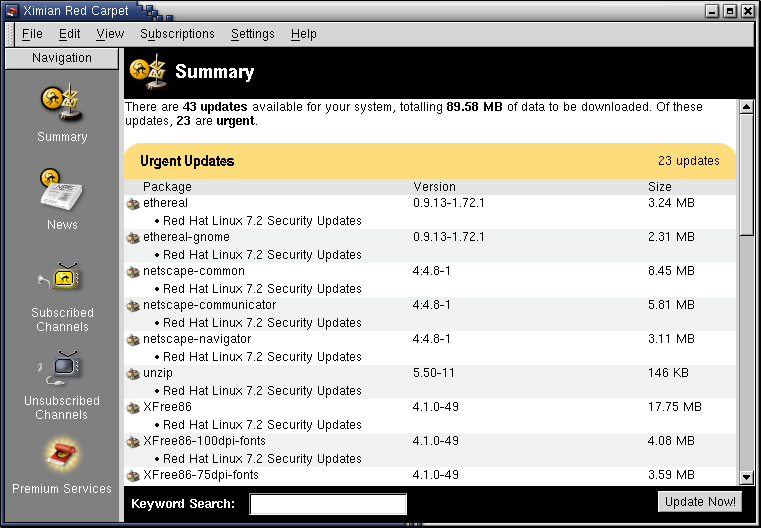Select the netscape-communicator package name
This screenshot has height=528, width=761.
(x=209, y=305)
